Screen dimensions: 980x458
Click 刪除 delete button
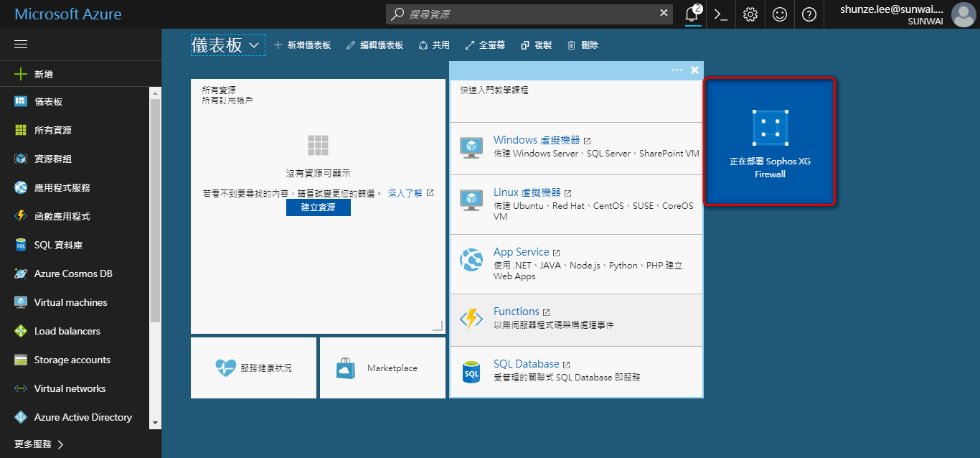click(583, 45)
